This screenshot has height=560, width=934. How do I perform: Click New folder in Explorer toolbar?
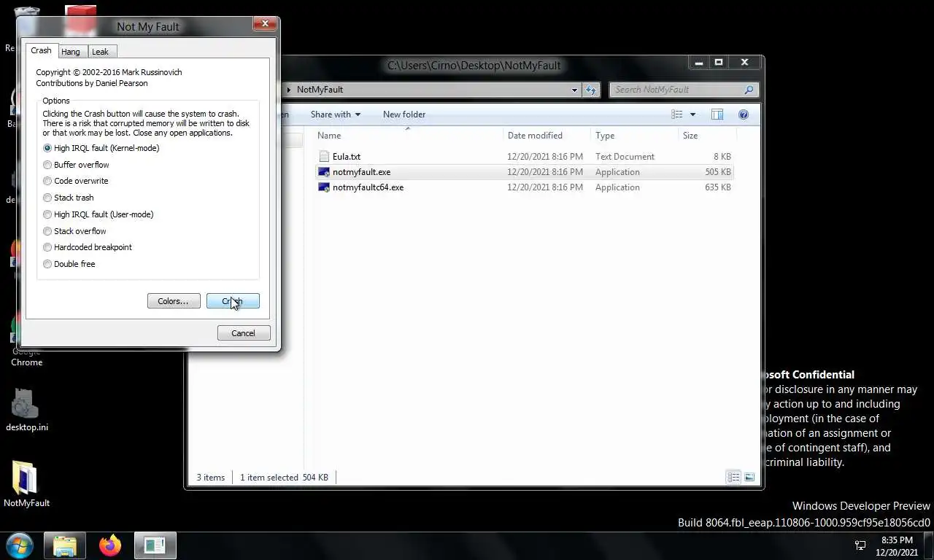pyautogui.click(x=404, y=114)
